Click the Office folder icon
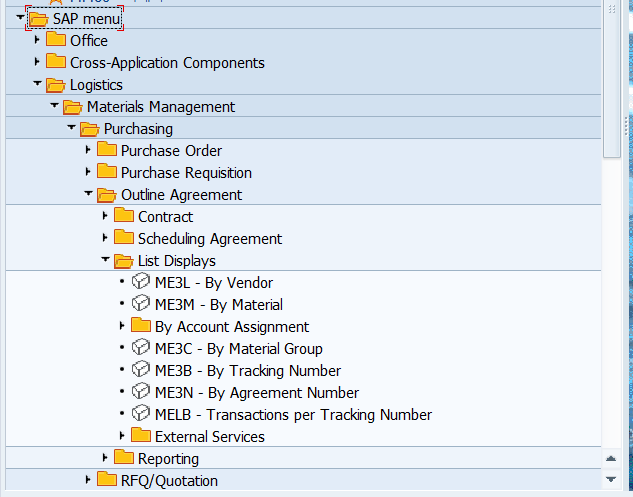The image size is (633, 497). coord(56,39)
